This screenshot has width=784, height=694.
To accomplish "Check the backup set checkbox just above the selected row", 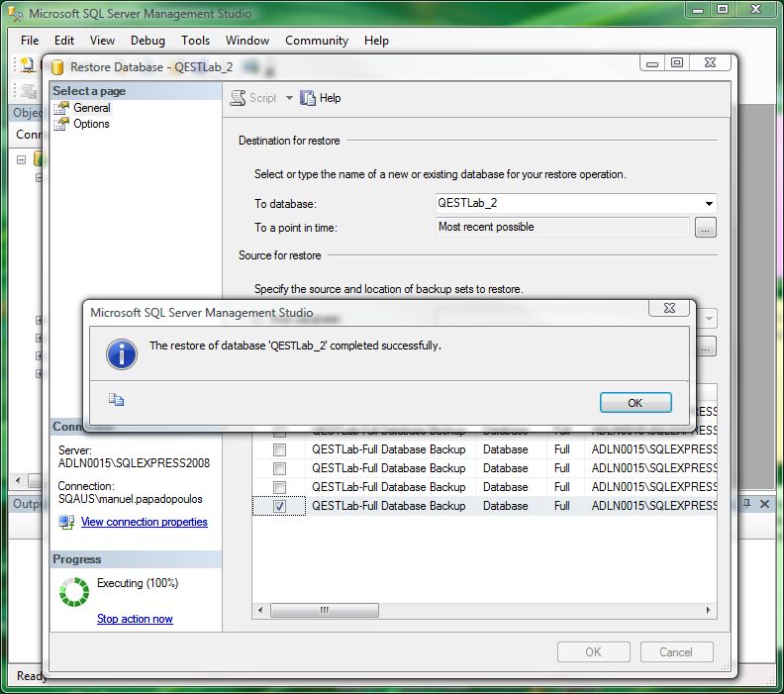I will coord(280,487).
